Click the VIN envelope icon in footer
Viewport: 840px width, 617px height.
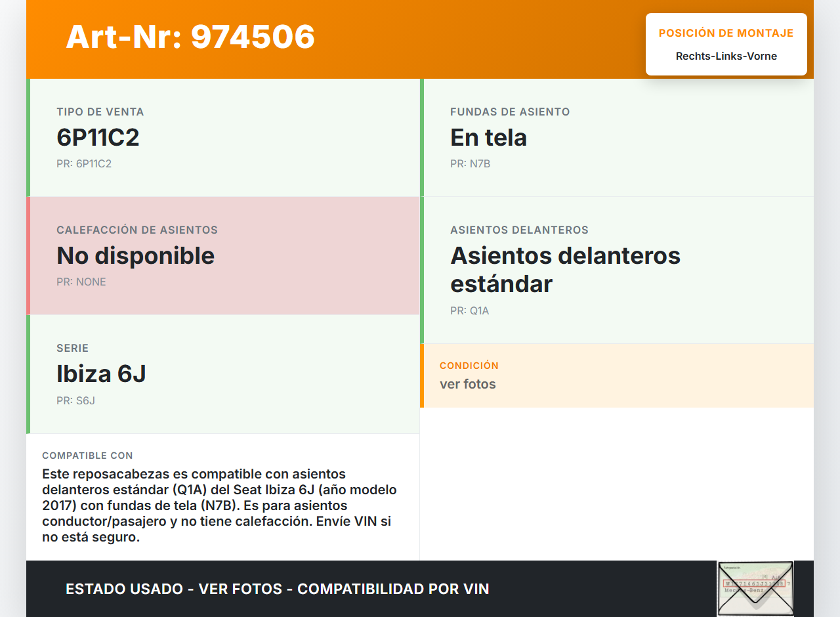(755, 588)
